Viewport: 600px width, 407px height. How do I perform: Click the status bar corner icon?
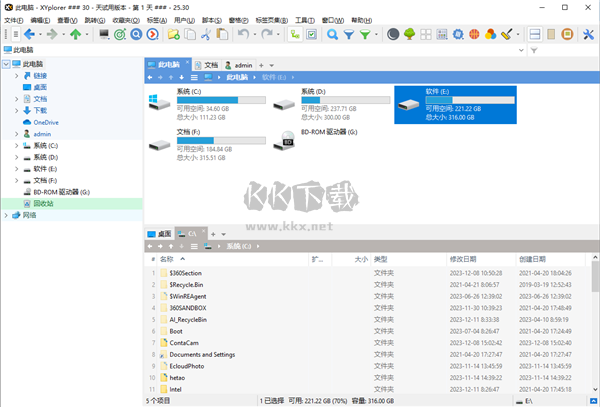pos(593,401)
